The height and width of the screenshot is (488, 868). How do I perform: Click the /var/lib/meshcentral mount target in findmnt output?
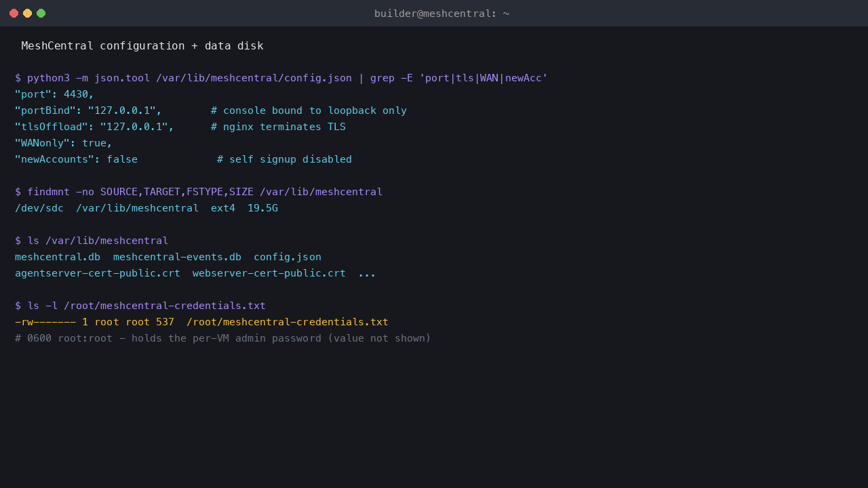tap(138, 208)
